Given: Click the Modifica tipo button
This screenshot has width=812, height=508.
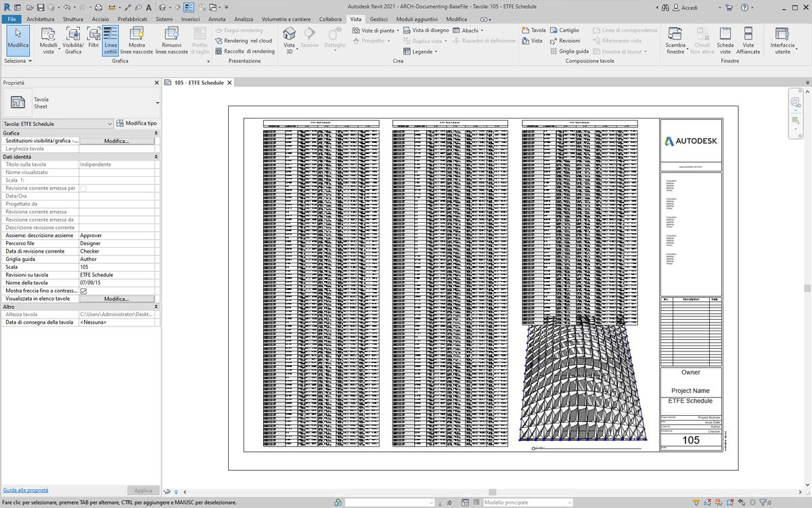Looking at the screenshot, I should pyautogui.click(x=137, y=123).
